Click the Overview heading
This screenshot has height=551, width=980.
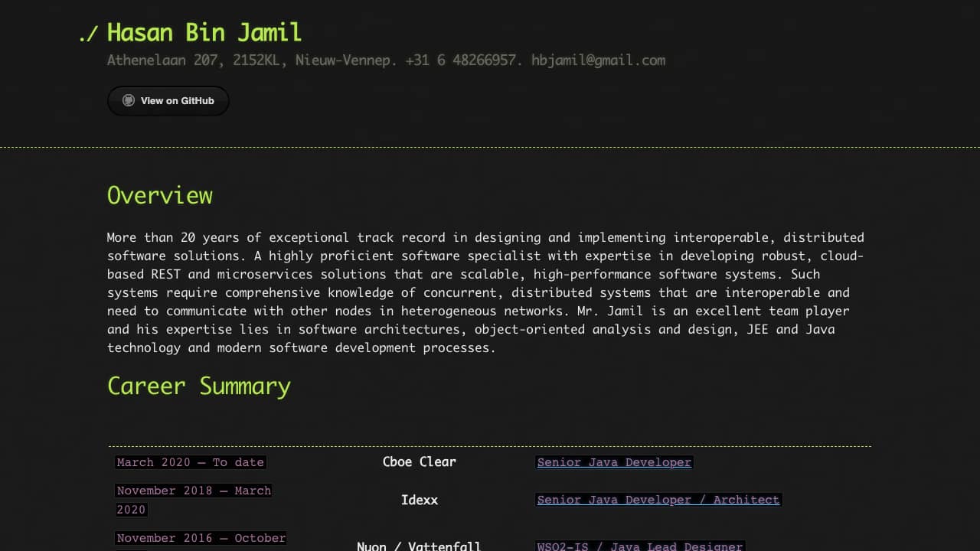(x=159, y=195)
